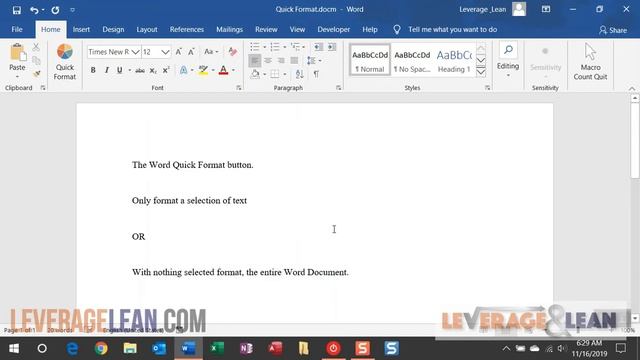Viewport: 640px width, 360px height.
Task: Open Change Case Aa dropdown
Action: point(211,52)
